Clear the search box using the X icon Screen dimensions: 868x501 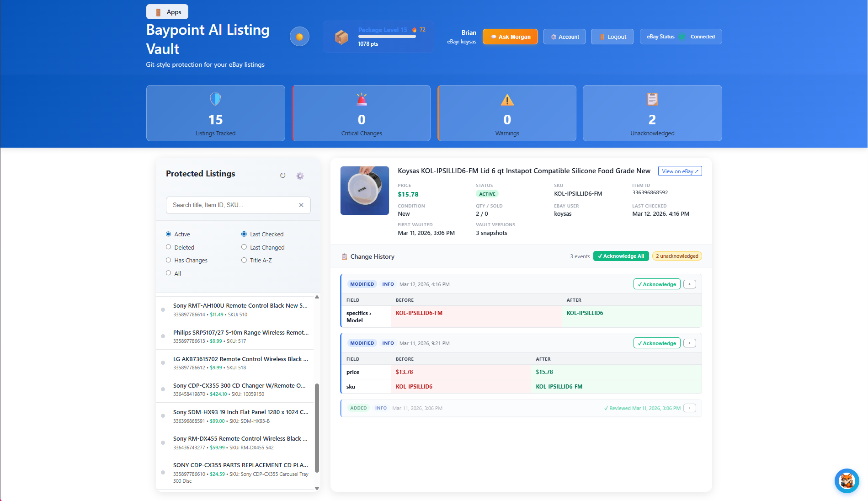pos(301,205)
